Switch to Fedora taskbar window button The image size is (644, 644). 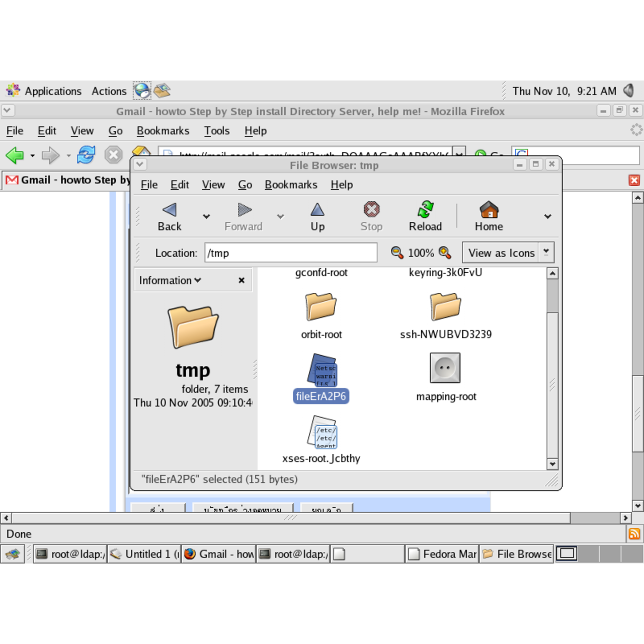[x=443, y=554]
